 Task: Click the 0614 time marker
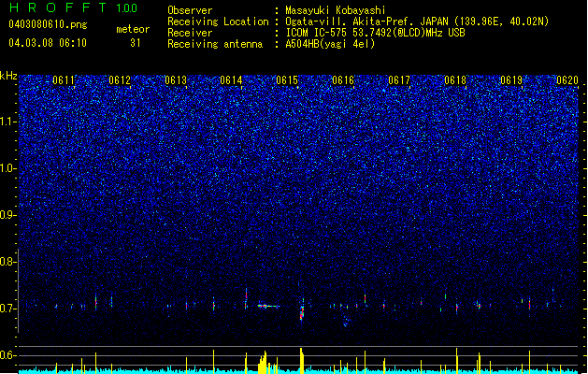[231, 80]
